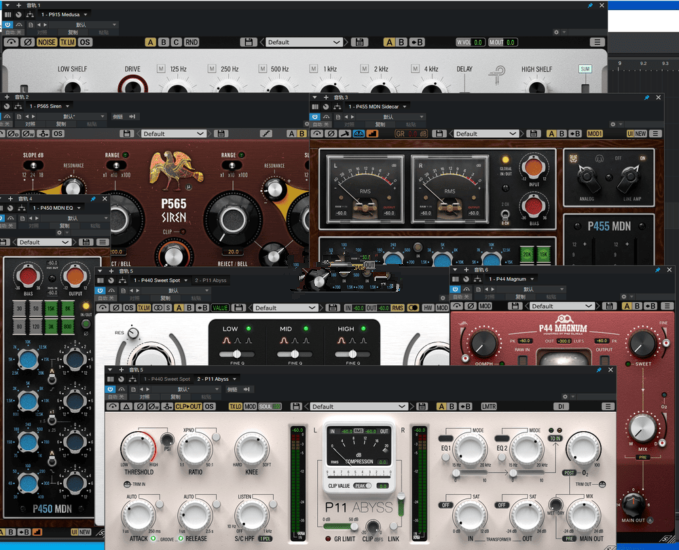Image resolution: width=679 pixels, height=550 pixels.
Task: Click green 20K button in P455 Sidecar
Action: [x=527, y=255]
